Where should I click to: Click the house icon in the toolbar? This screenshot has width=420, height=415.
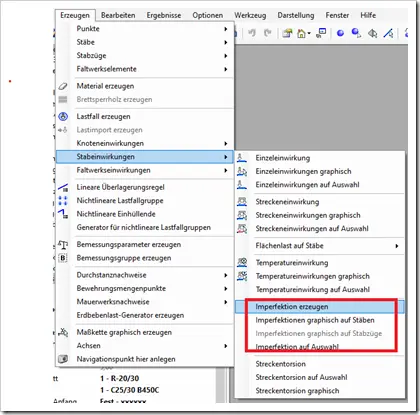301,33
